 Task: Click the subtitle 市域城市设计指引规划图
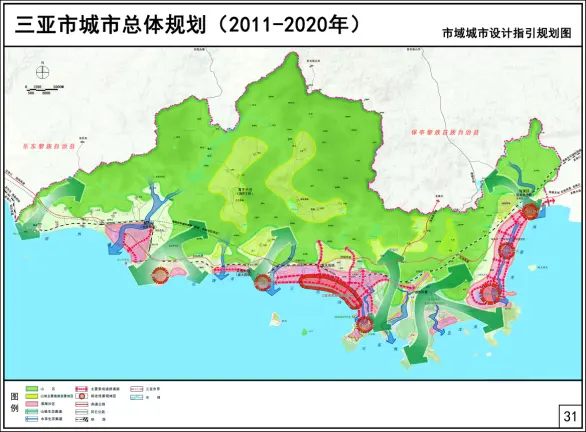click(x=507, y=33)
